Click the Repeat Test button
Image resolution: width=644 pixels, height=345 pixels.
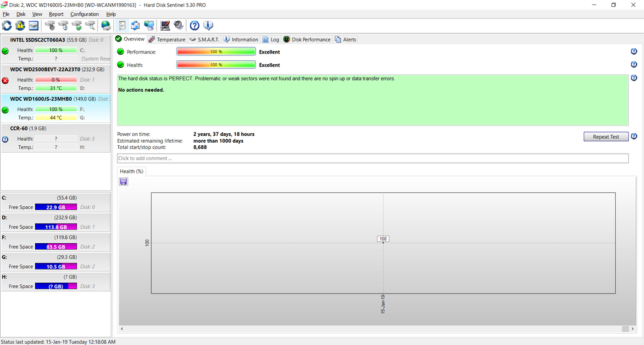606,136
